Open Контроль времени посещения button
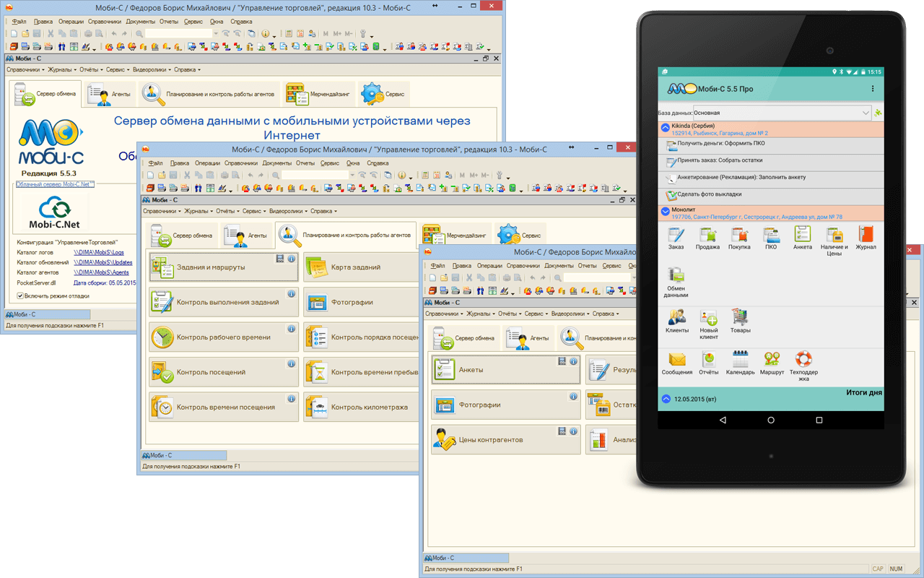Viewport: 924px width, 578px height. pos(223,407)
